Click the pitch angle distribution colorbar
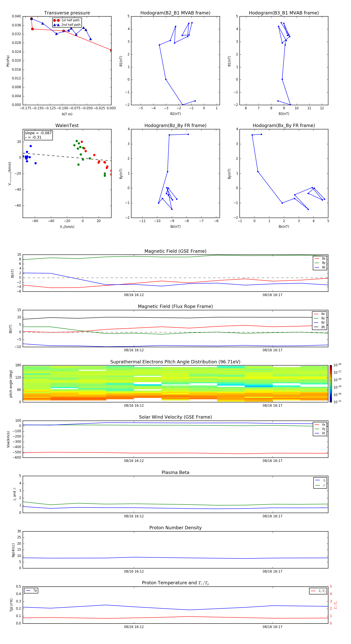The height and width of the screenshot is (644, 351). pyautogui.click(x=331, y=383)
